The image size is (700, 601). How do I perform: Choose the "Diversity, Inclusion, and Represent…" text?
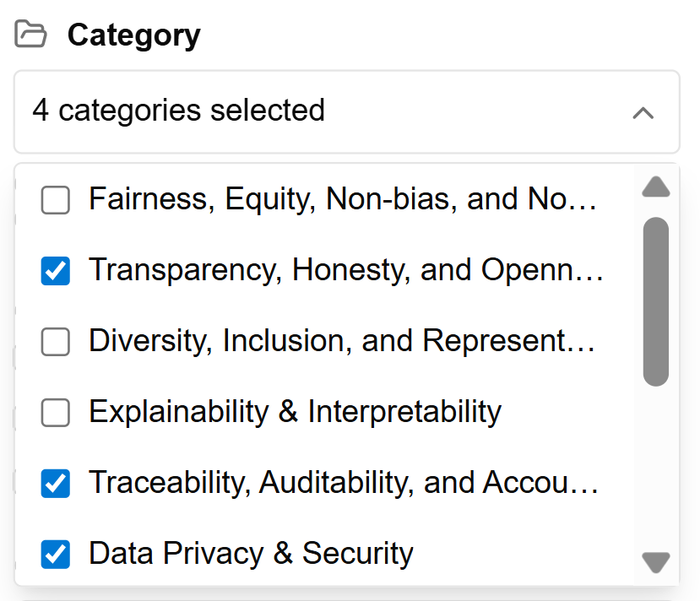[x=342, y=341]
